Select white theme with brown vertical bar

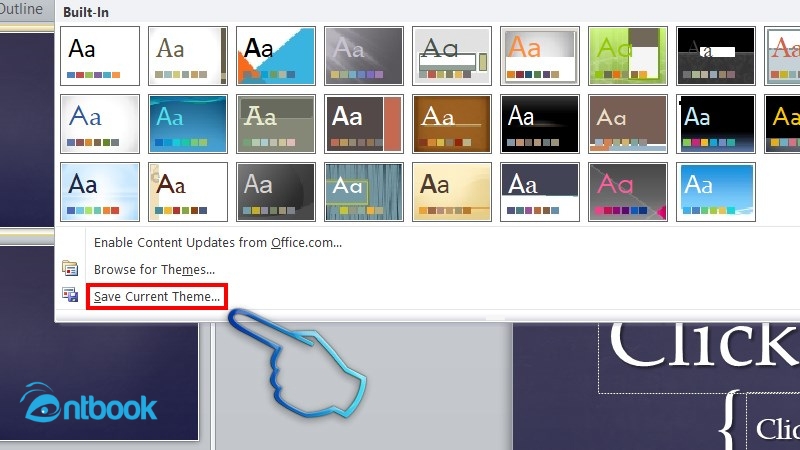click(x=188, y=56)
